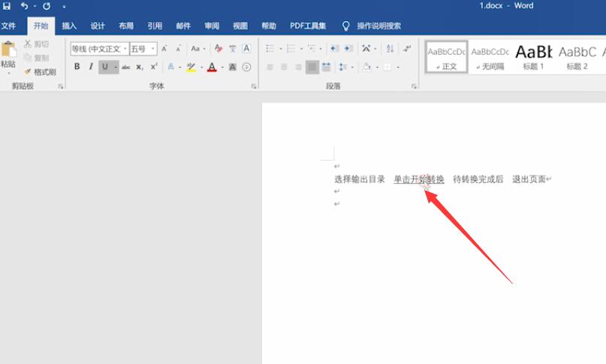Open the Customize Quick Access Toolbar arrow
This screenshot has height=364, width=606.
[x=64, y=7]
